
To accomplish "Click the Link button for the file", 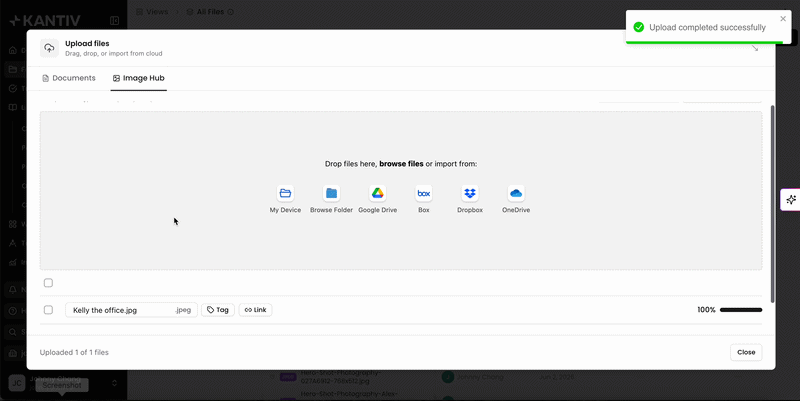I will (256, 310).
